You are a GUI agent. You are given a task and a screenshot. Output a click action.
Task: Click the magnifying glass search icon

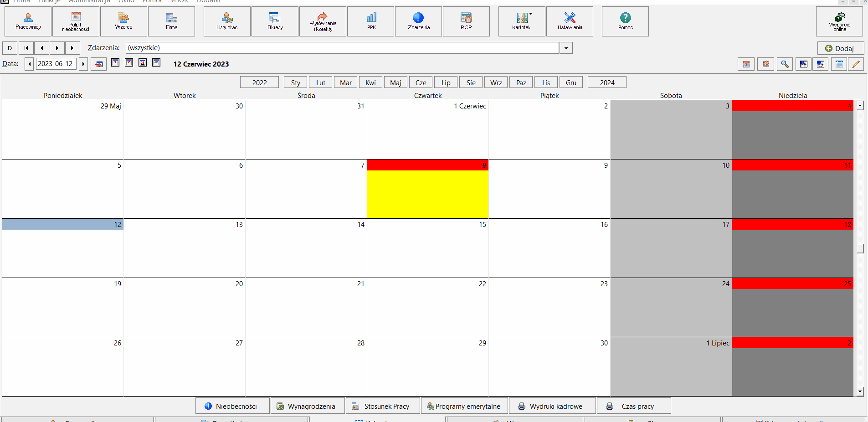click(x=785, y=64)
